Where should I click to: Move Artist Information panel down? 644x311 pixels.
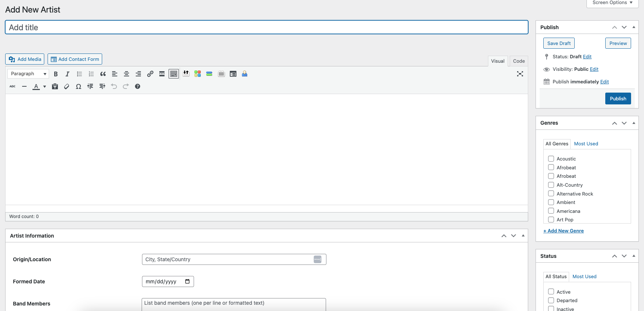513,235
